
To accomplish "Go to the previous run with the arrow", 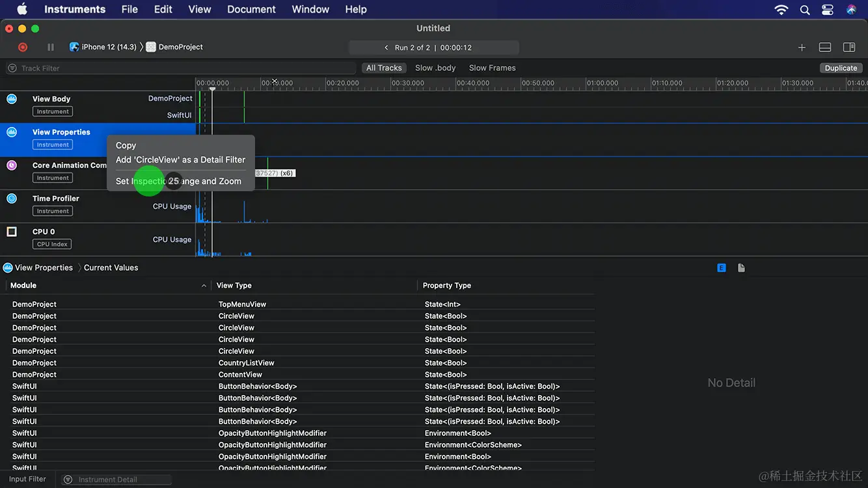I will pos(387,47).
